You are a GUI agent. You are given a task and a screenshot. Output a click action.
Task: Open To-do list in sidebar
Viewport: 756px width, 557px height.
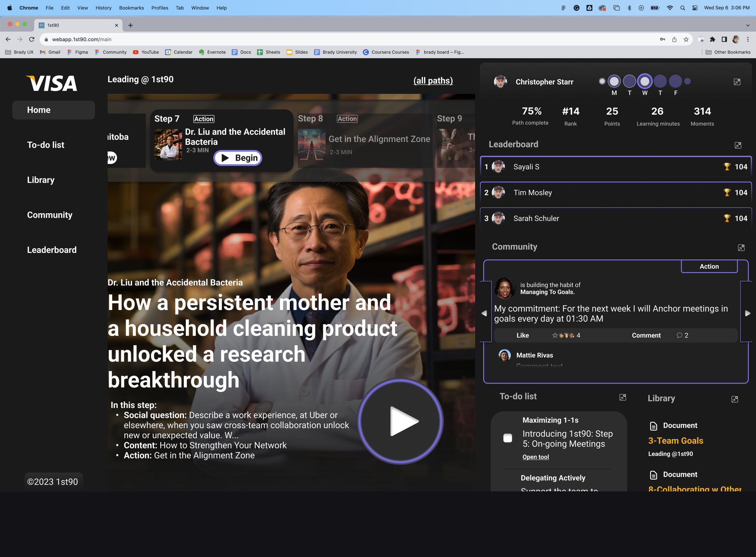[45, 145]
